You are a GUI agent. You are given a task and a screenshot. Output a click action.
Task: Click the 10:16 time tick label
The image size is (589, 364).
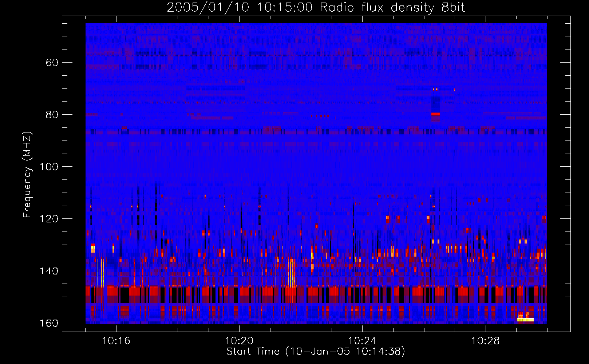[116, 341]
